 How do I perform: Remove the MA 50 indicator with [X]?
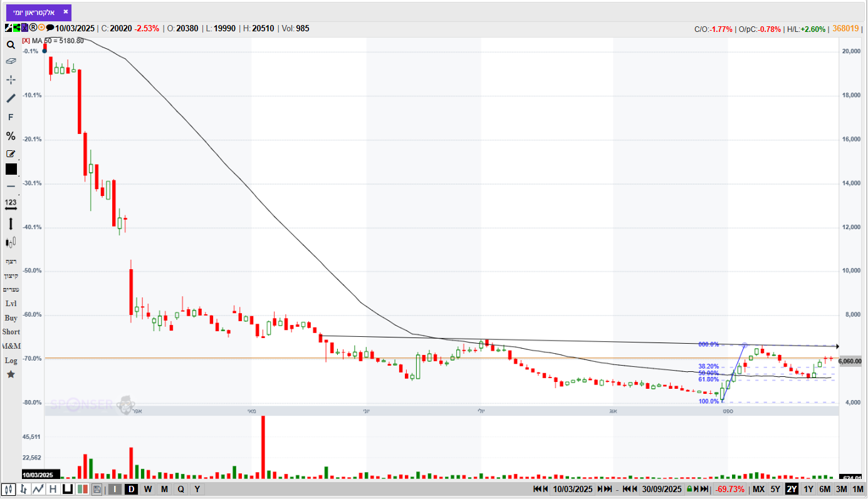[26, 41]
